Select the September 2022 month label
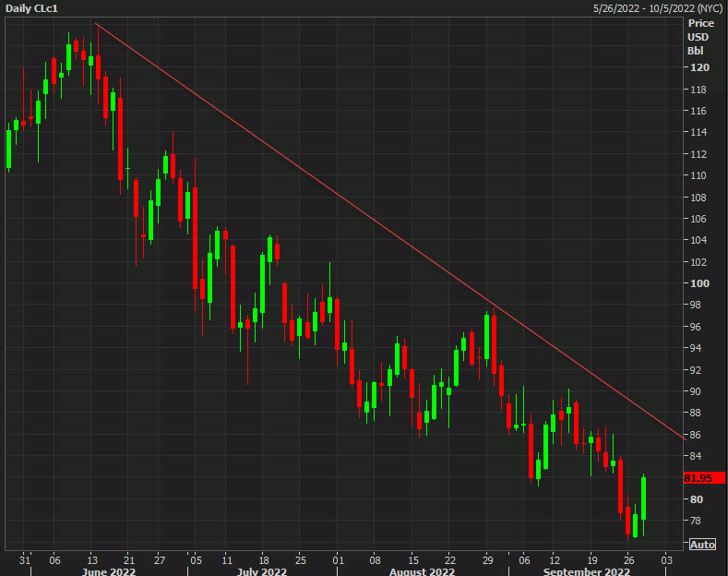728x576 pixels. pyautogui.click(x=586, y=572)
